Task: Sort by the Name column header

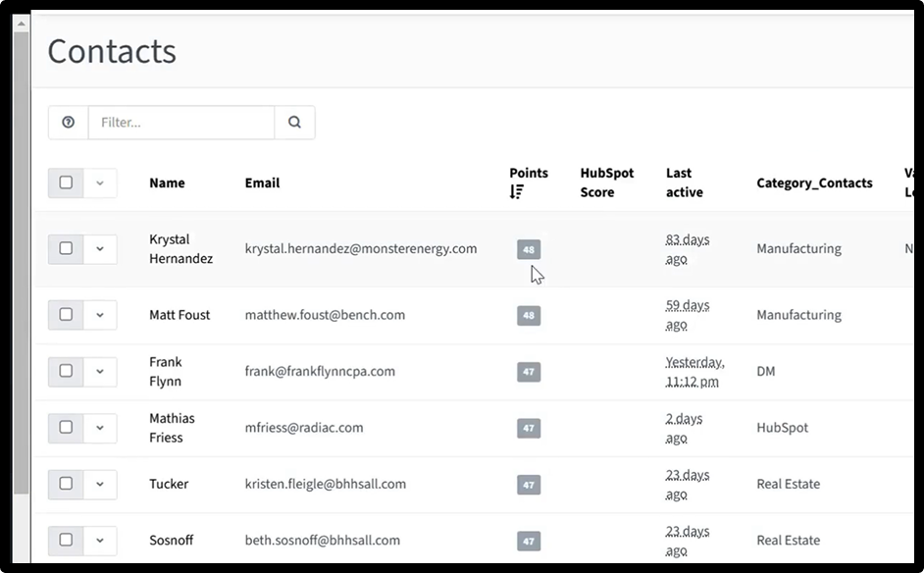Action: tap(167, 182)
